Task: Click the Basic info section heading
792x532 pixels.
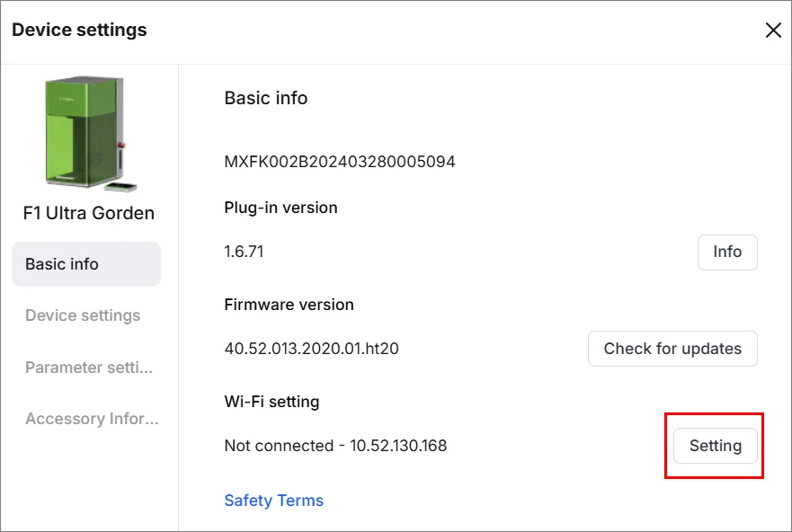Action: pyautogui.click(x=266, y=98)
